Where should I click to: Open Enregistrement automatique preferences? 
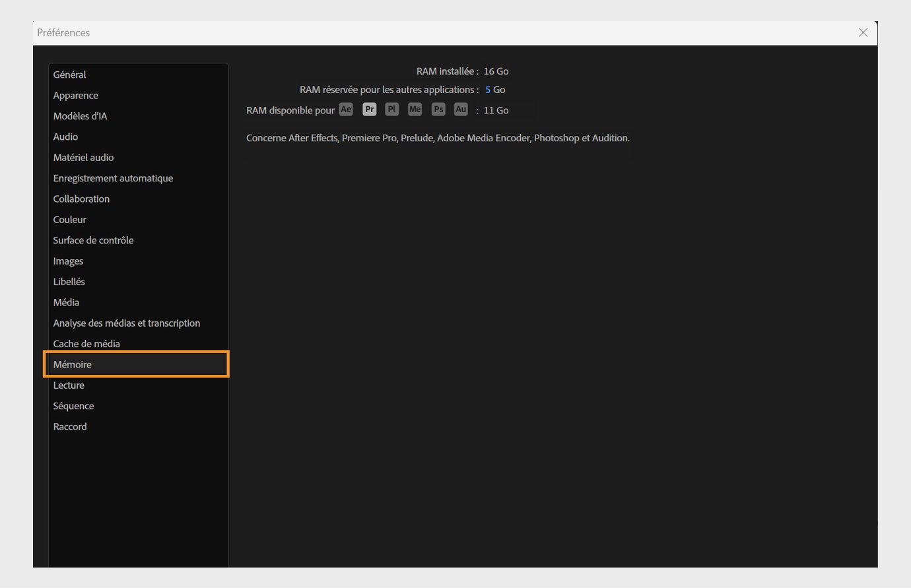point(113,178)
